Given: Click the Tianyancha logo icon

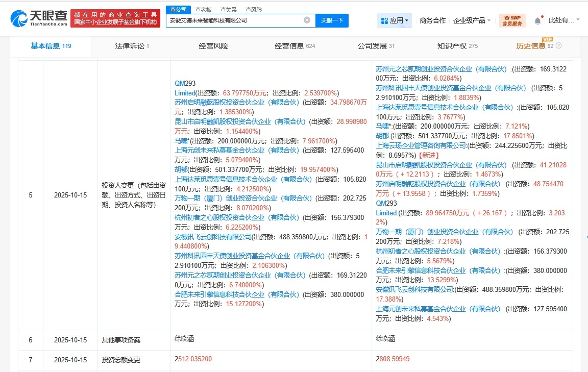Looking at the screenshot, I should click(x=19, y=18).
